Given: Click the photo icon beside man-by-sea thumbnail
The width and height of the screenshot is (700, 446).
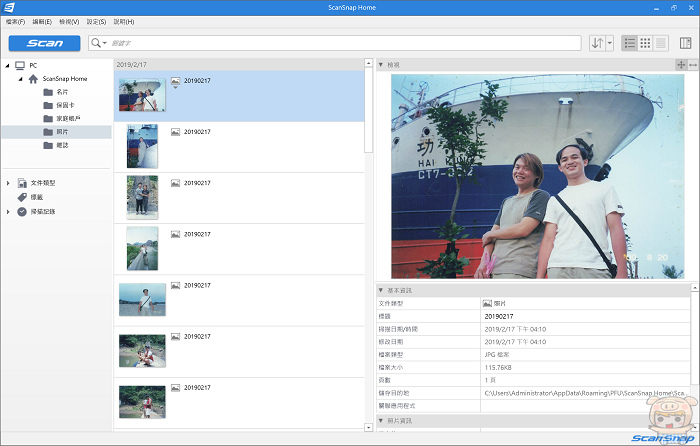Looking at the screenshot, I should point(175,286).
